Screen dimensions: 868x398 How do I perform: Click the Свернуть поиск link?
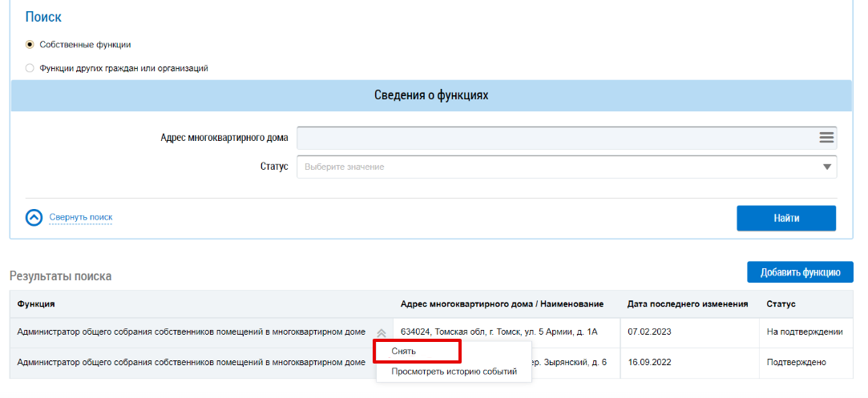[80, 217]
